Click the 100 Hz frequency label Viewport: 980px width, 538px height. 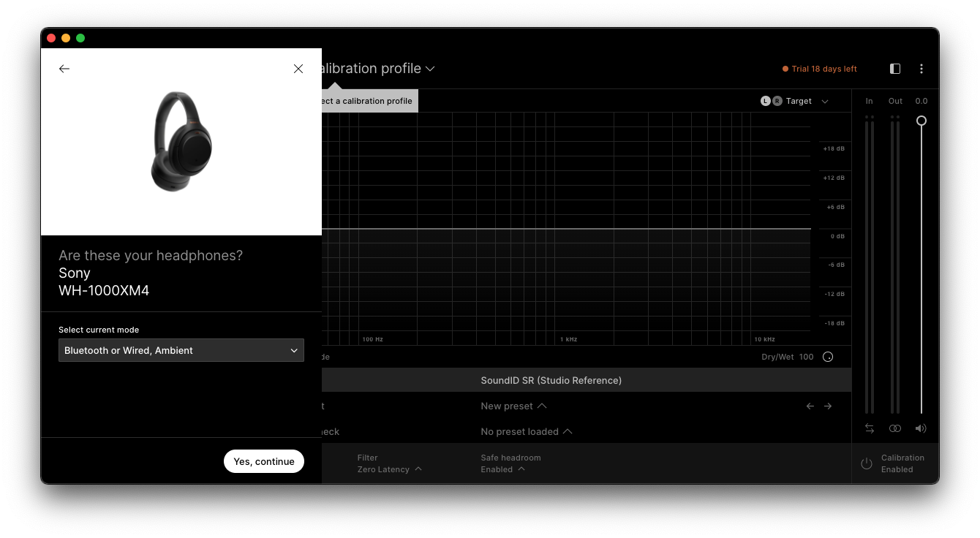(373, 339)
